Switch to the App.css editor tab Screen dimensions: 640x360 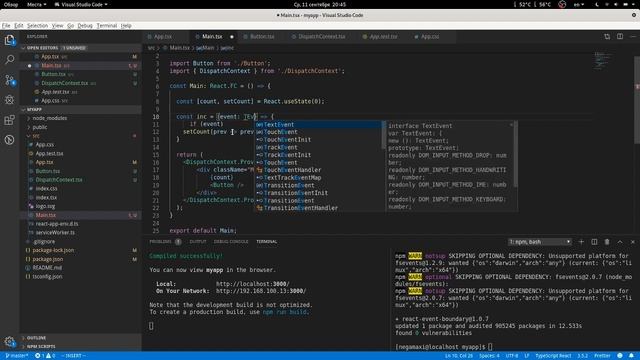coord(430,37)
